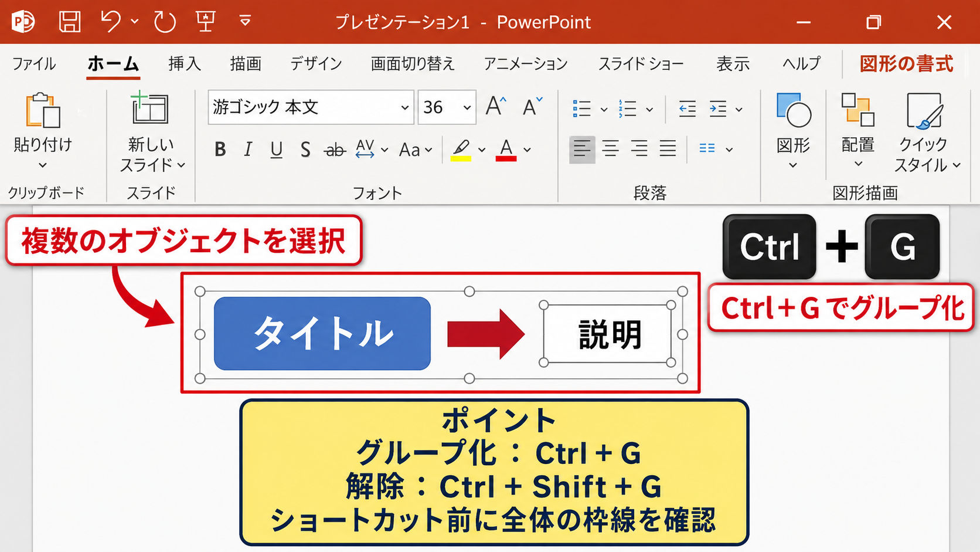Open the font size 36 dropdown
Viewport: 980px width, 552px height.
pos(467,107)
